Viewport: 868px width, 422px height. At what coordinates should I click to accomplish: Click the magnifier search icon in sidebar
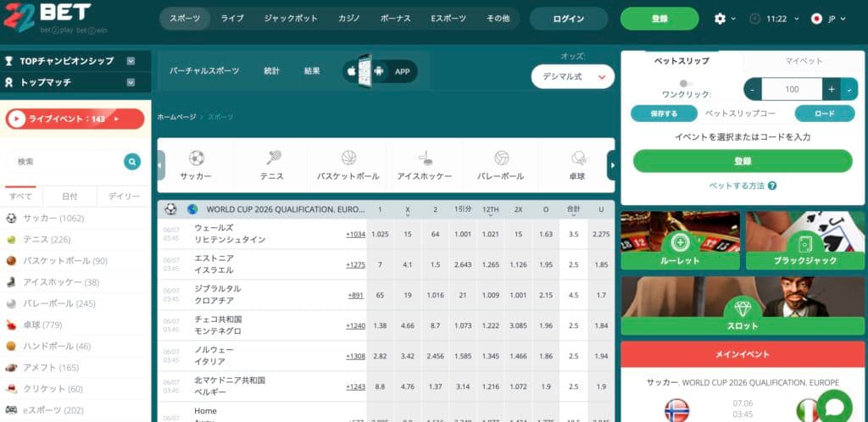point(132,162)
